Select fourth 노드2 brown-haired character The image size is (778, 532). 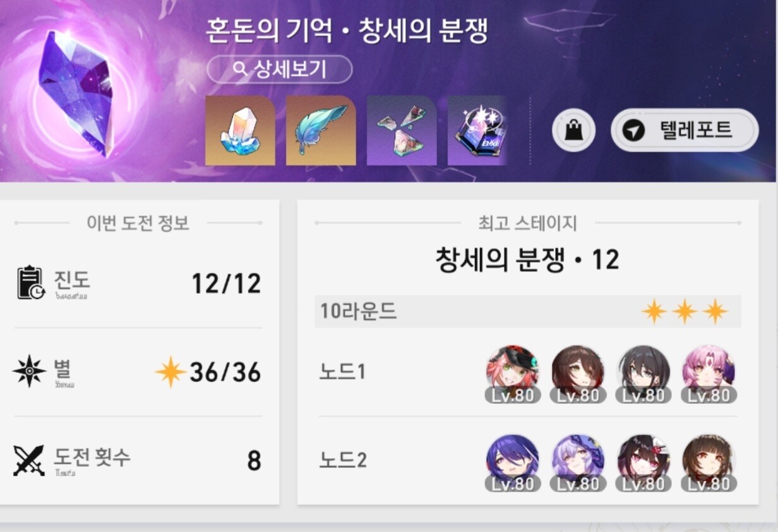tap(709, 463)
